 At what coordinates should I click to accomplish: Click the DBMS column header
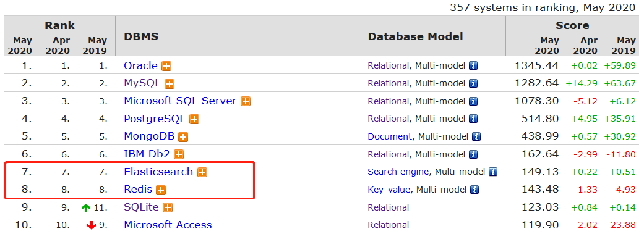click(x=141, y=36)
